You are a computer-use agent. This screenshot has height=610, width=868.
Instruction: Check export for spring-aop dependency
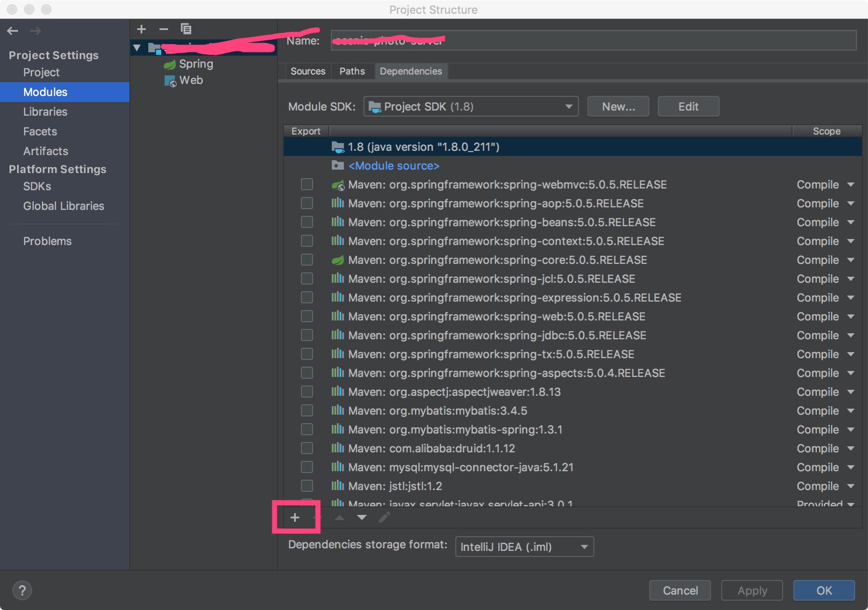click(x=307, y=203)
